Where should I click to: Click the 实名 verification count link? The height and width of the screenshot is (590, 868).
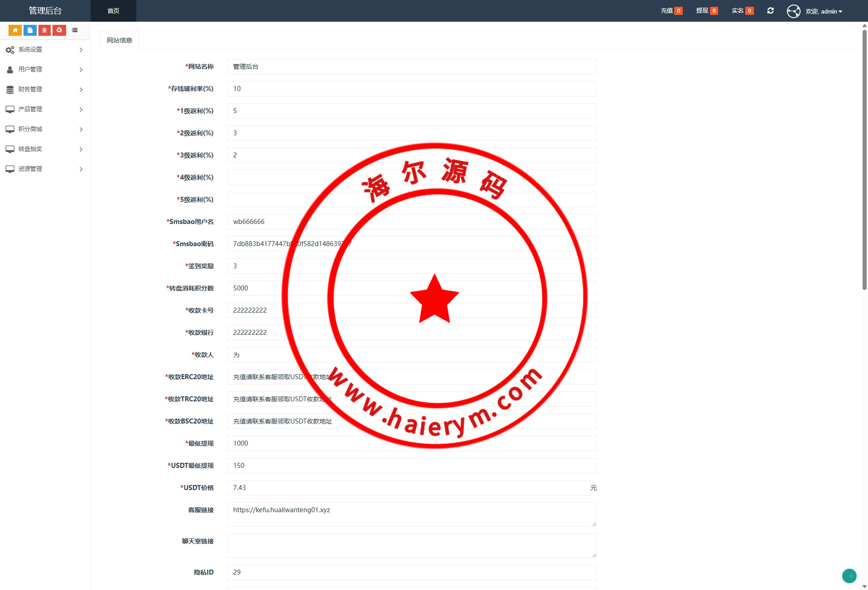point(742,11)
